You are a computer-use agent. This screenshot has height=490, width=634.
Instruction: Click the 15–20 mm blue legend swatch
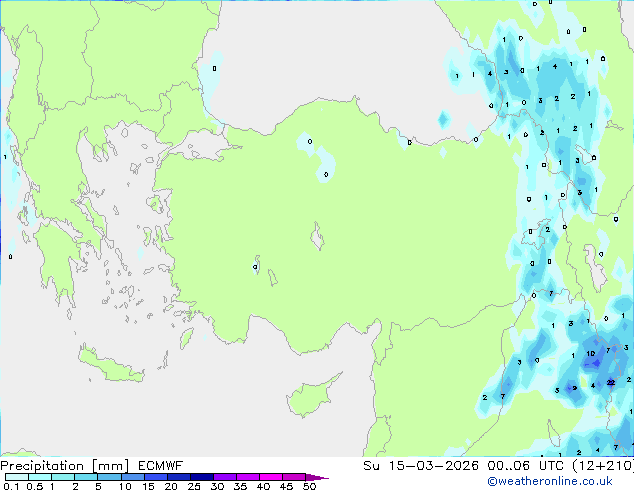(x=156, y=477)
